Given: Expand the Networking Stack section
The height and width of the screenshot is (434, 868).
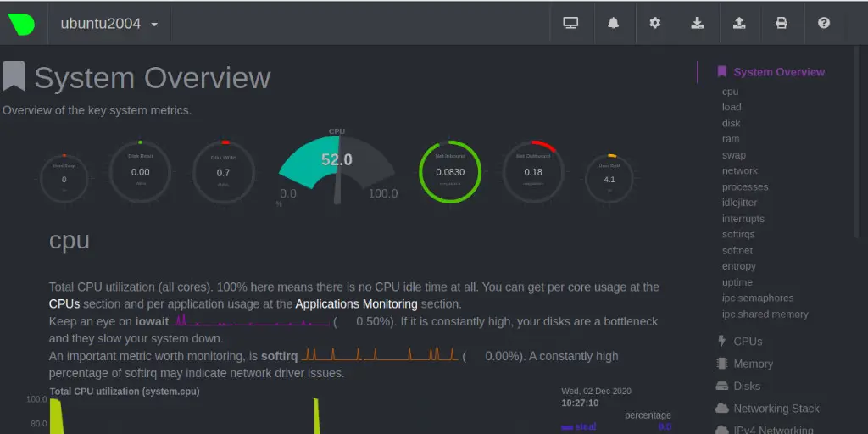Looking at the screenshot, I should pos(776,409).
